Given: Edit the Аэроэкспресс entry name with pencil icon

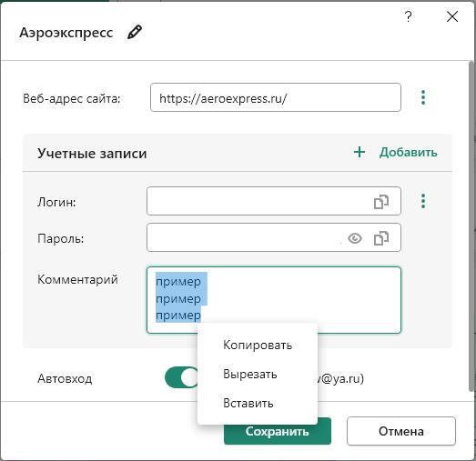Looking at the screenshot, I should tap(134, 32).
